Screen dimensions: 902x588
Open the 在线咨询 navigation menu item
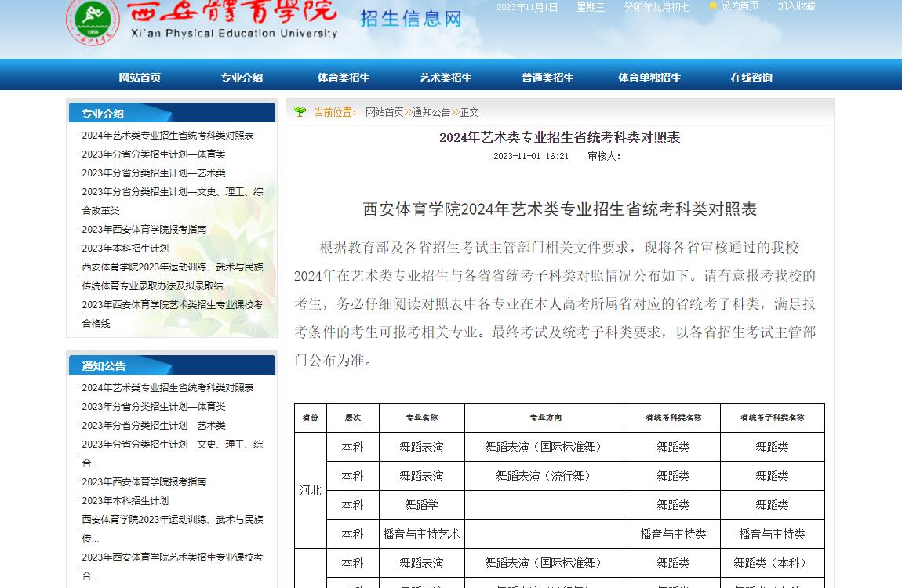pos(751,78)
